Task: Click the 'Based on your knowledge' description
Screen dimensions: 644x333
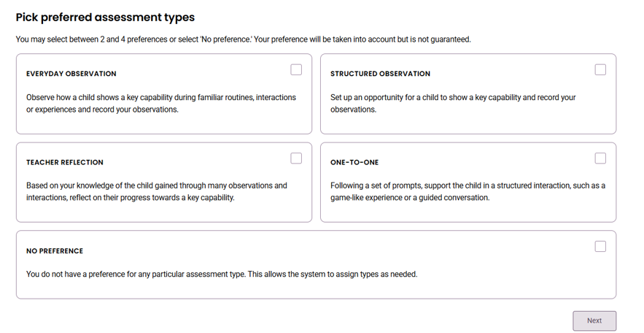Action: [157, 191]
